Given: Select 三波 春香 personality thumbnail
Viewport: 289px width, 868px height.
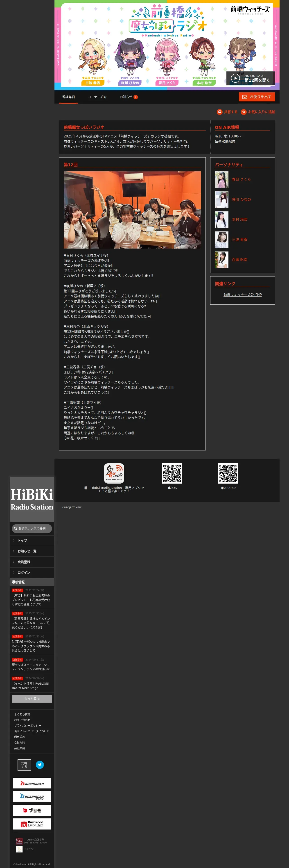Looking at the screenshot, I should [x=222, y=240].
